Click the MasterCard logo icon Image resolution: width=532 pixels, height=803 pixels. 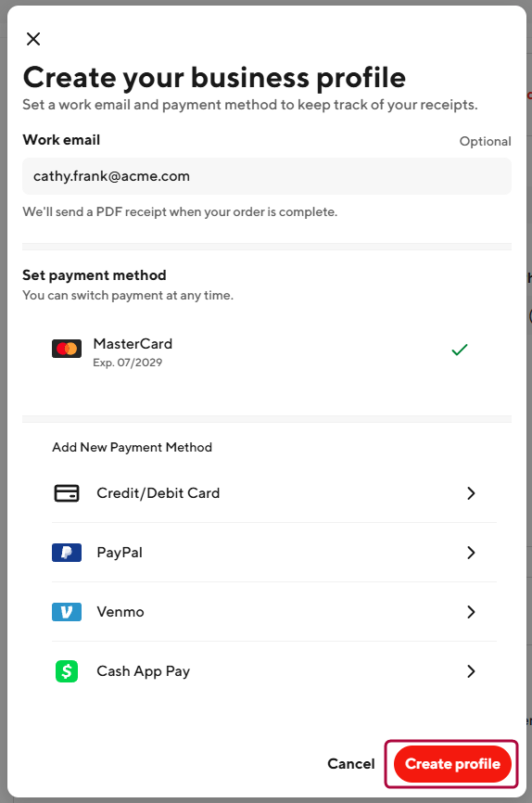pos(67,349)
